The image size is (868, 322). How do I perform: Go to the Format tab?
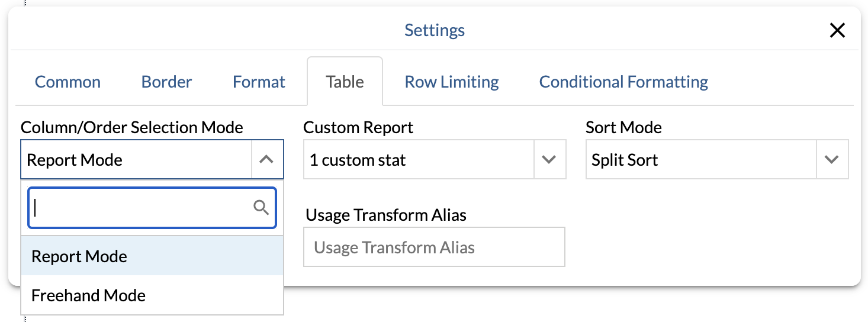[259, 82]
